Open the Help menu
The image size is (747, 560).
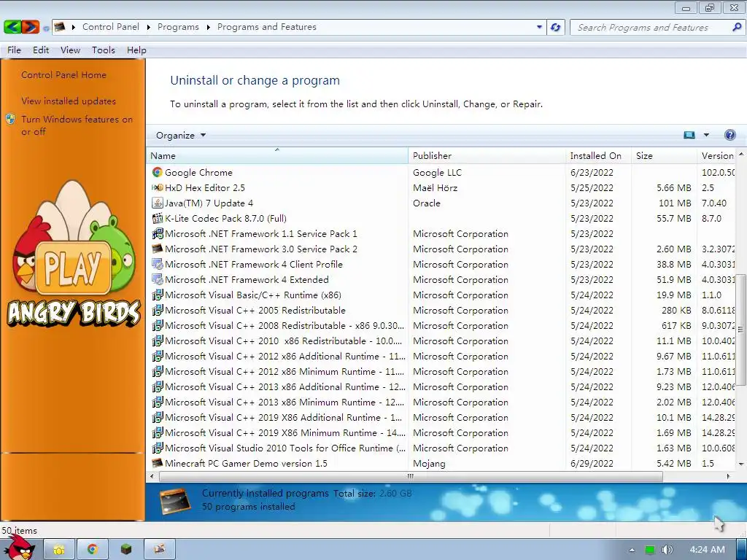click(x=136, y=50)
